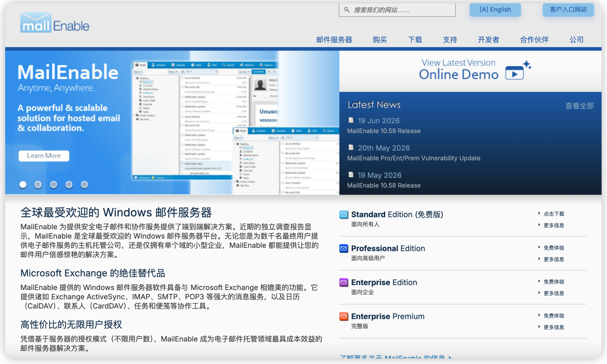The width and height of the screenshot is (607, 364).
Task: Click the orange Enterprise Premium envelope icon
Action: click(x=344, y=316)
